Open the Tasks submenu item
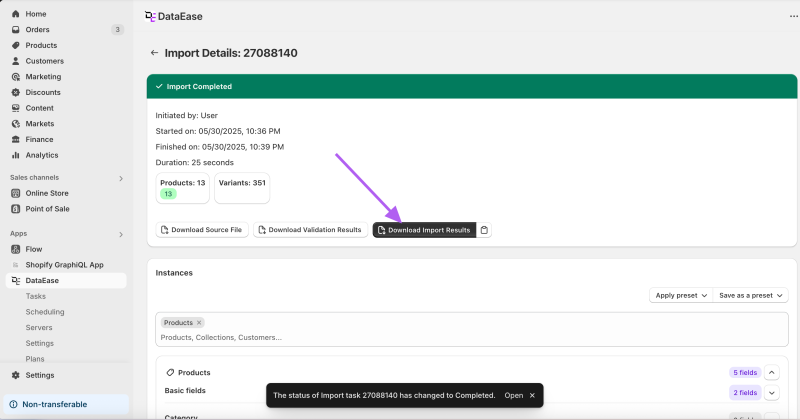800x420 pixels. click(36, 296)
